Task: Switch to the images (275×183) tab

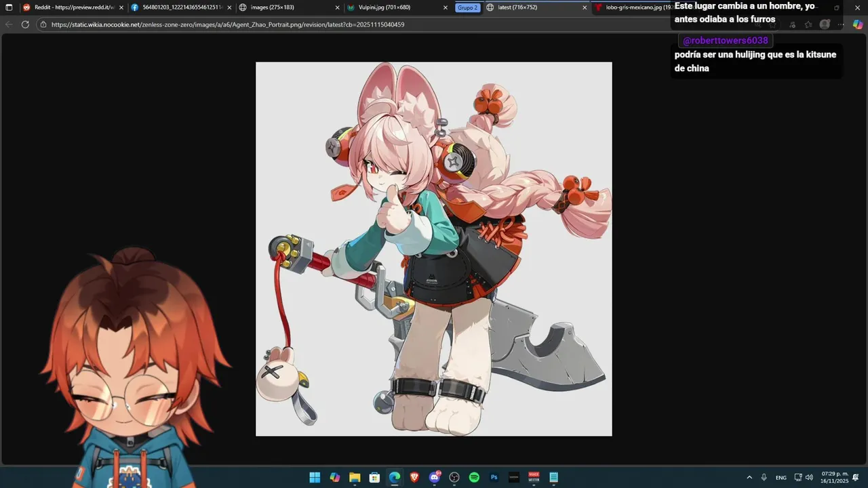Action: pos(290,7)
